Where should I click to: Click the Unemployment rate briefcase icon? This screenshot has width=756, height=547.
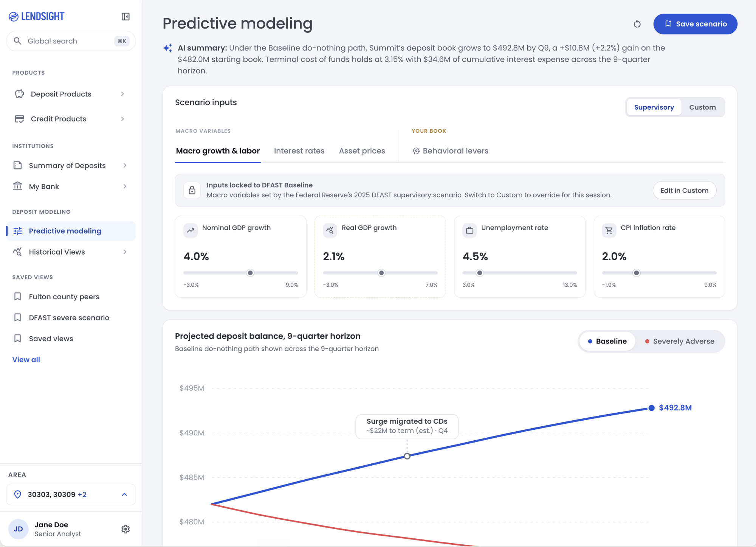click(x=469, y=230)
